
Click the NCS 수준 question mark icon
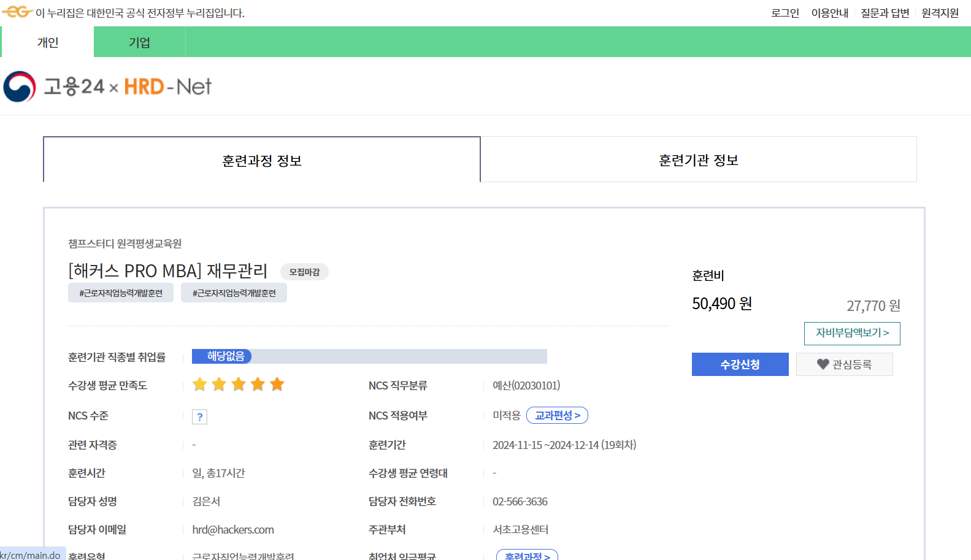[x=199, y=416]
